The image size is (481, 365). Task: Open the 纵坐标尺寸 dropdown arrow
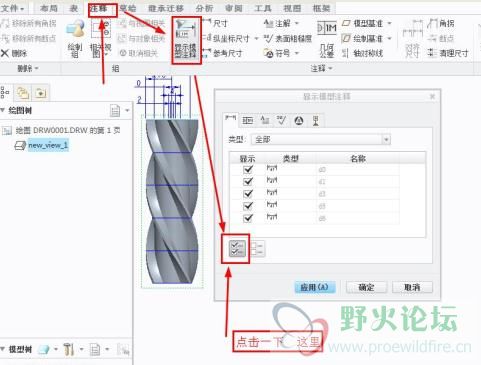[x=256, y=39]
